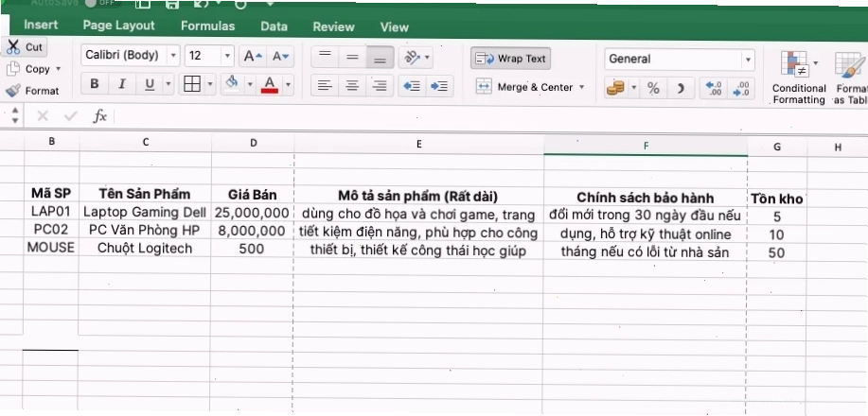Select the PC Văn Phòng HP cell
The width and height of the screenshot is (868, 416).
point(145,230)
